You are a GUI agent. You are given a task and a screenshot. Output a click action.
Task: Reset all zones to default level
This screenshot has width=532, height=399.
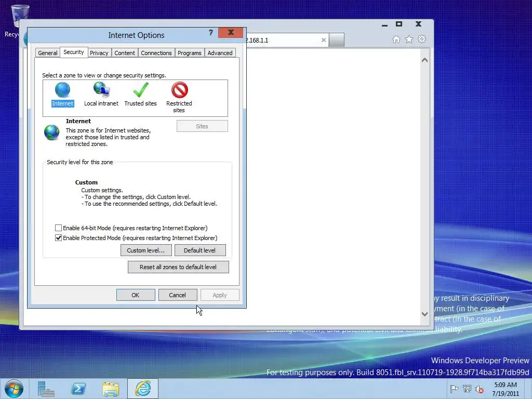178,267
